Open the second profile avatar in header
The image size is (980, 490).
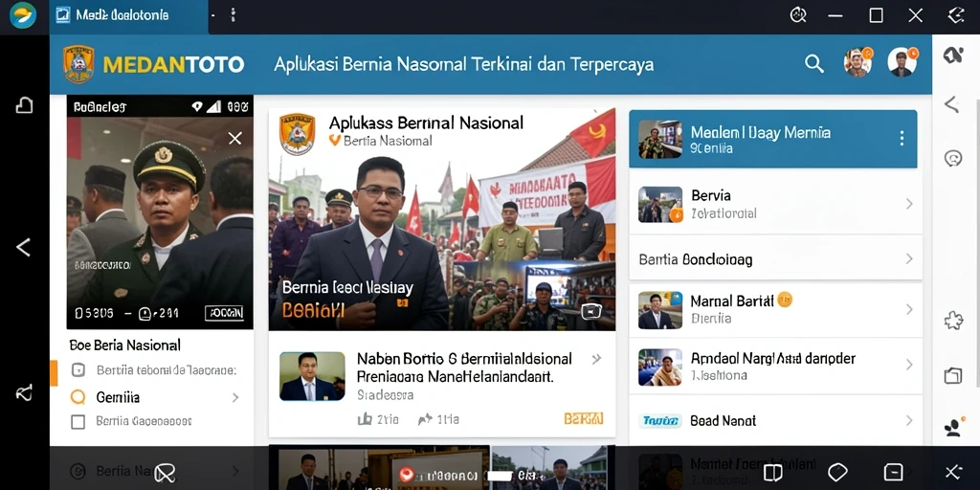pos(902,62)
